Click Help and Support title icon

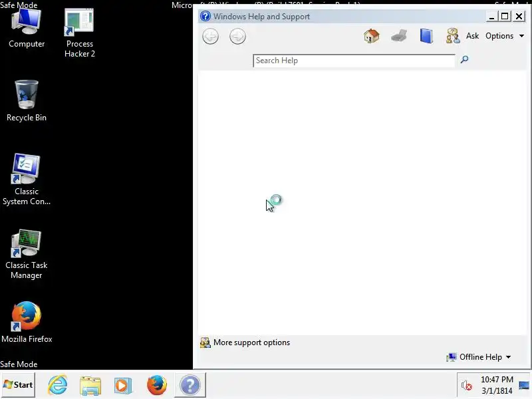tap(205, 16)
